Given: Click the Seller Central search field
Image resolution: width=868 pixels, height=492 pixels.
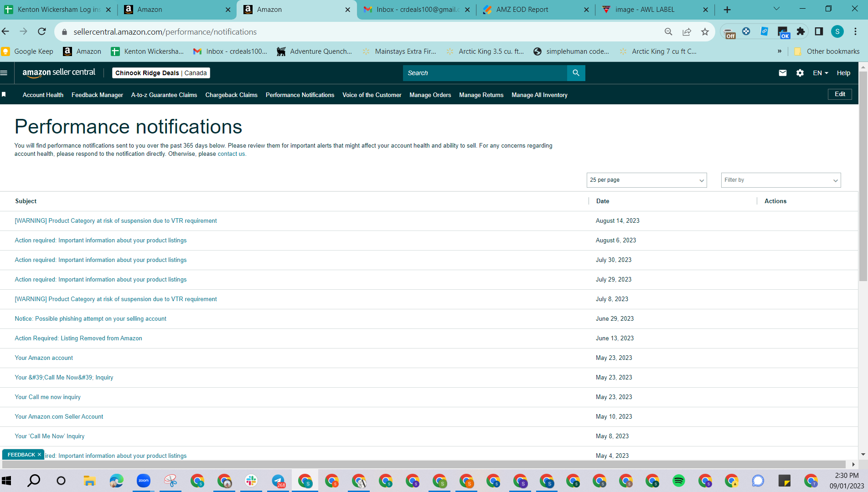Looking at the screenshot, I should click(x=485, y=73).
